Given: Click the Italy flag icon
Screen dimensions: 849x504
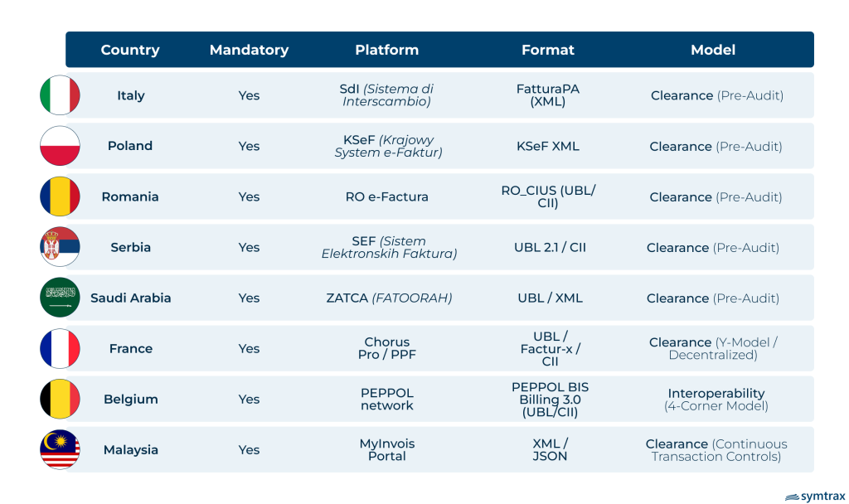Looking at the screenshot, I should coord(60,95).
